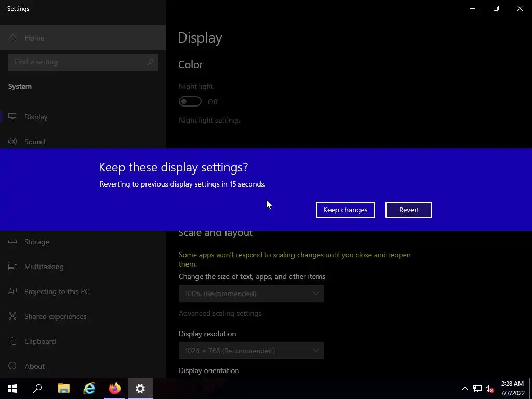Viewport: 532px width, 399px height.
Task: Click the About info icon
Action: coord(12,366)
